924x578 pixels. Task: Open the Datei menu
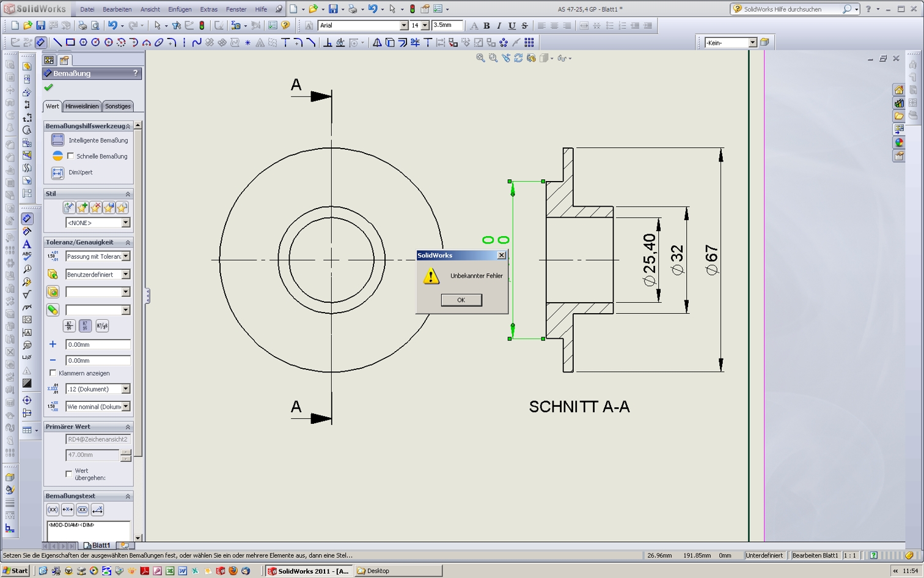point(87,9)
